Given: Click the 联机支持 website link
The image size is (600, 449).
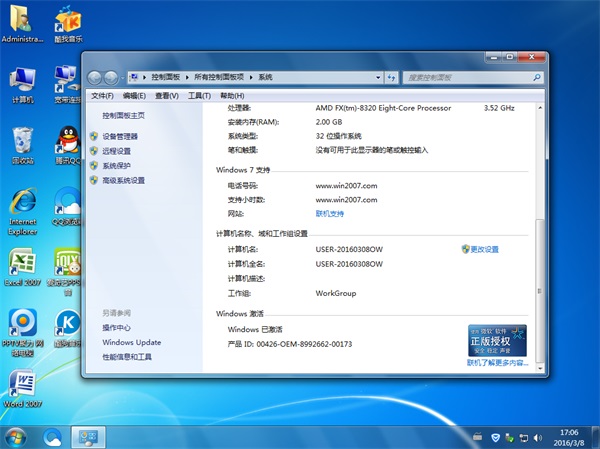Looking at the screenshot, I should coord(330,213).
